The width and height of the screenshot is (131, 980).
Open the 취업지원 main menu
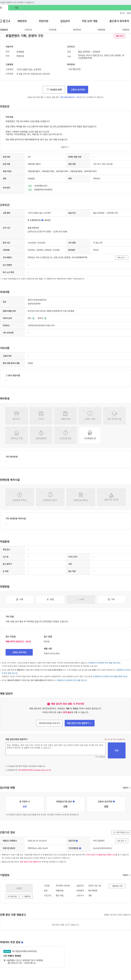coord(44,21)
